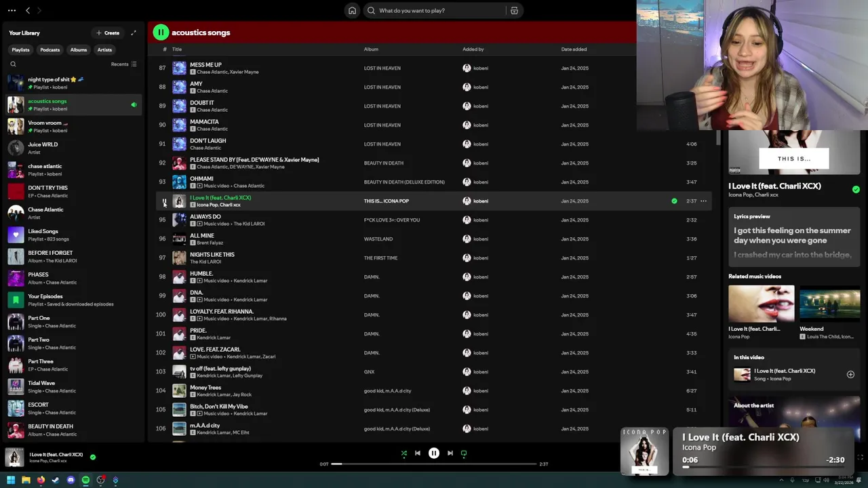Toggle saved checkmark in Now Playing panel
The width and height of the screenshot is (868, 488).
pyautogui.click(x=856, y=189)
